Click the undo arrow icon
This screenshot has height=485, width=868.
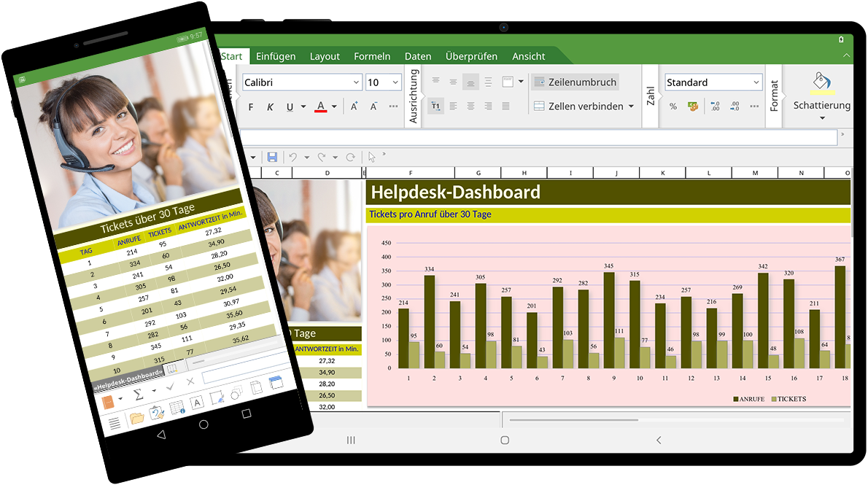click(293, 157)
